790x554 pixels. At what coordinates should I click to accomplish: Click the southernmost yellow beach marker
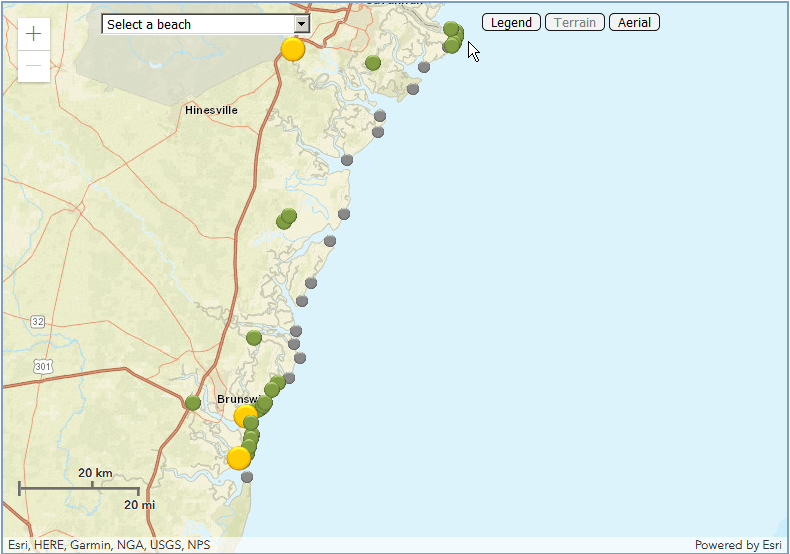tap(239, 459)
